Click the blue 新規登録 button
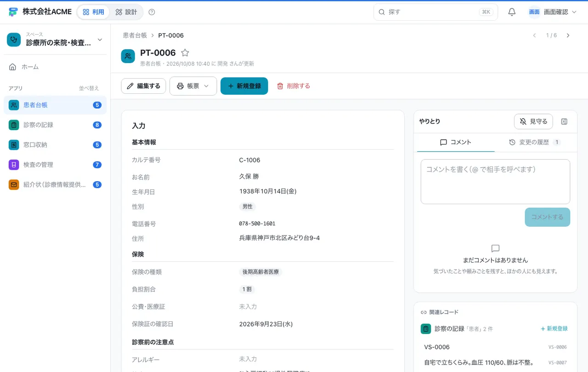 [x=244, y=86]
